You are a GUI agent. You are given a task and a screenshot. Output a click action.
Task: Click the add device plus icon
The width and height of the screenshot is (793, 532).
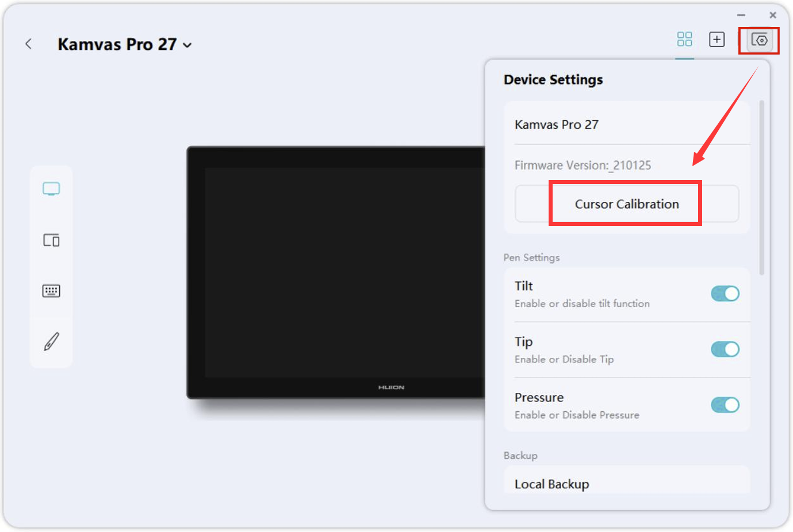(717, 39)
